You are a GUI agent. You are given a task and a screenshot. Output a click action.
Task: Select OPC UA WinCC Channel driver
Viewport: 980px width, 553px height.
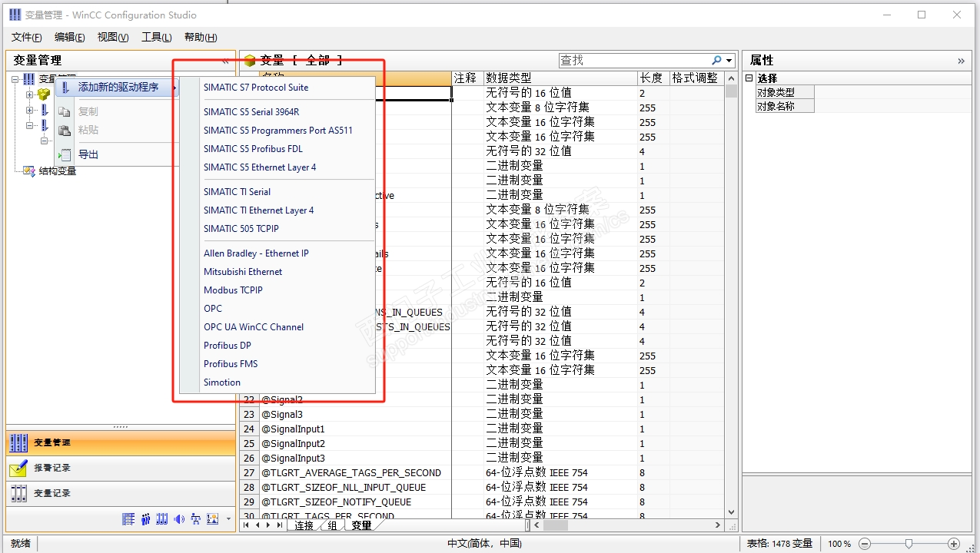click(x=277, y=326)
